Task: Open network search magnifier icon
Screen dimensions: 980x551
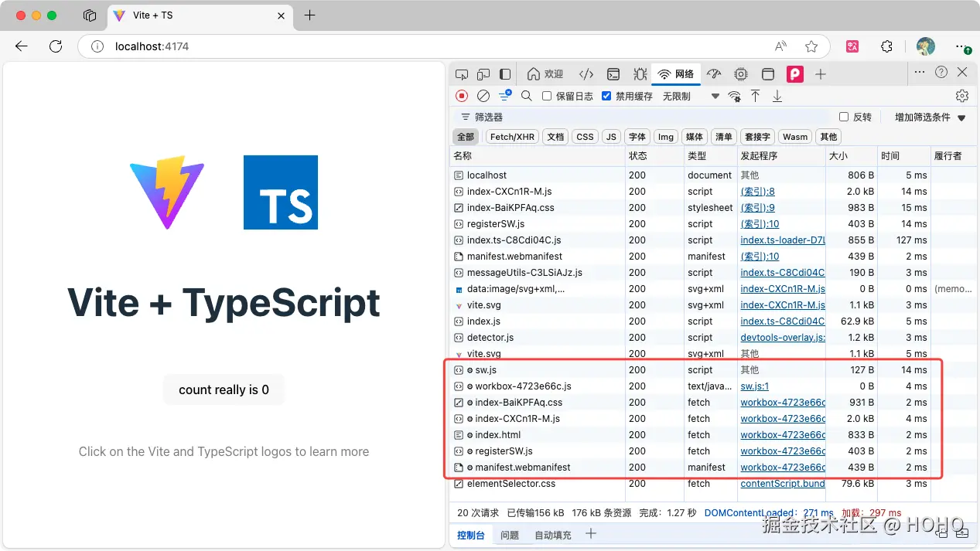Action: pyautogui.click(x=527, y=96)
